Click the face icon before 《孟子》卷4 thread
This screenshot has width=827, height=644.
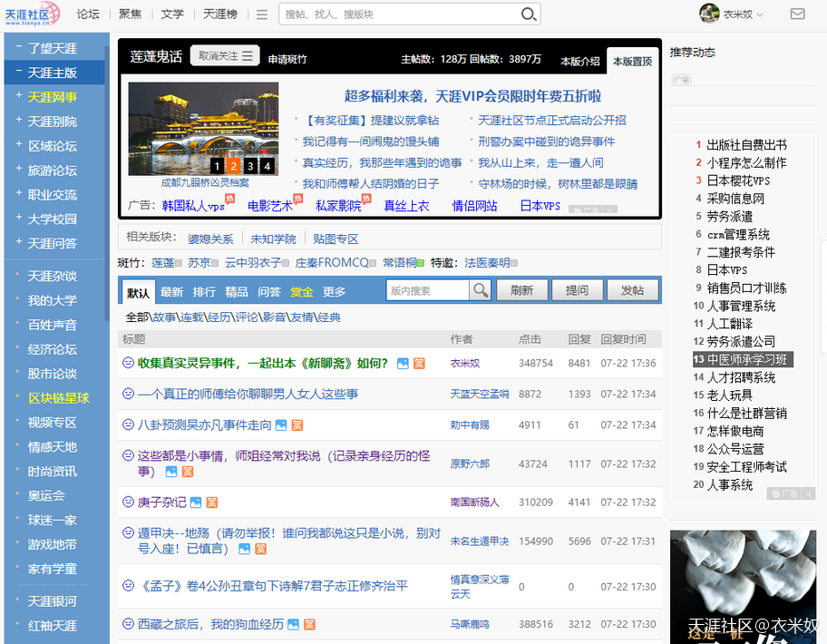click(x=128, y=585)
